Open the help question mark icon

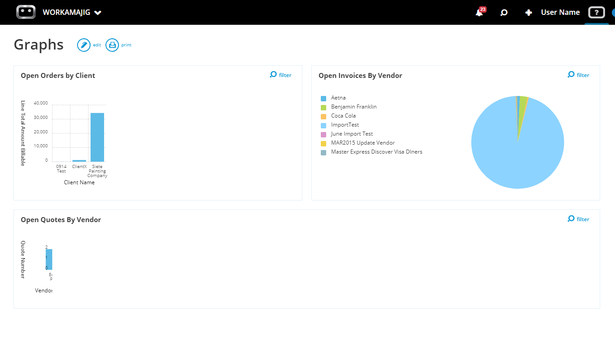click(x=597, y=13)
